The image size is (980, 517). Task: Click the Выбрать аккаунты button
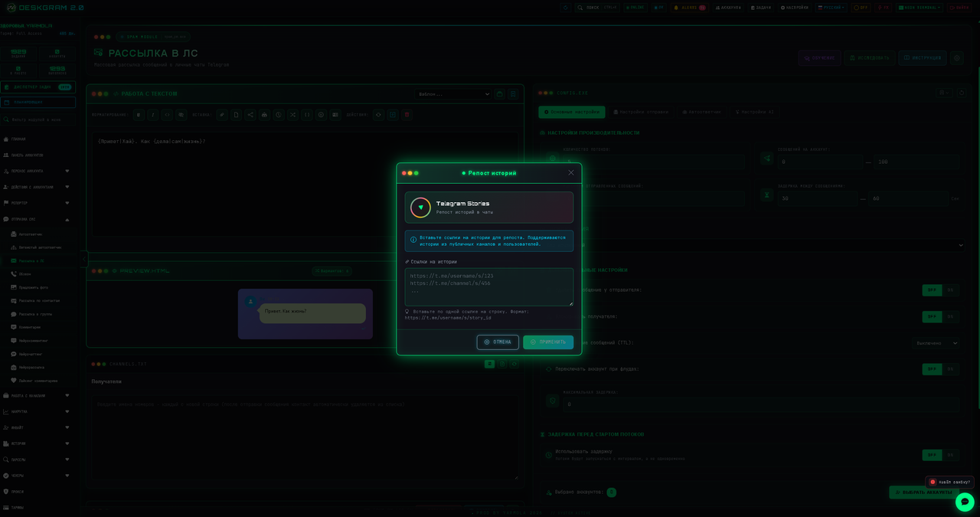(x=924, y=492)
